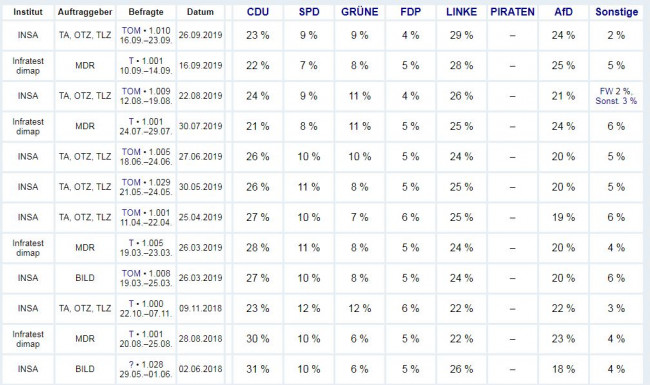Screen dimensions: 650x385
Task: Open the FDP column header link
Action: [410, 12]
